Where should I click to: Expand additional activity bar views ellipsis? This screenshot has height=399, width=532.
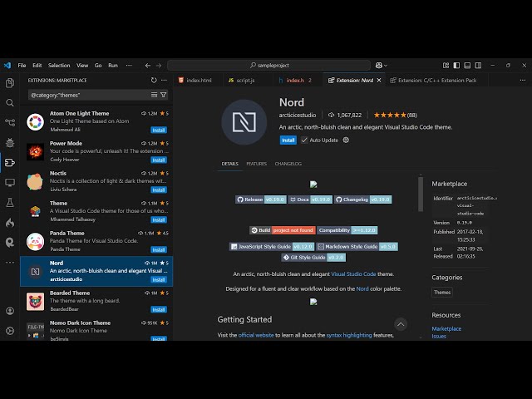point(10,262)
